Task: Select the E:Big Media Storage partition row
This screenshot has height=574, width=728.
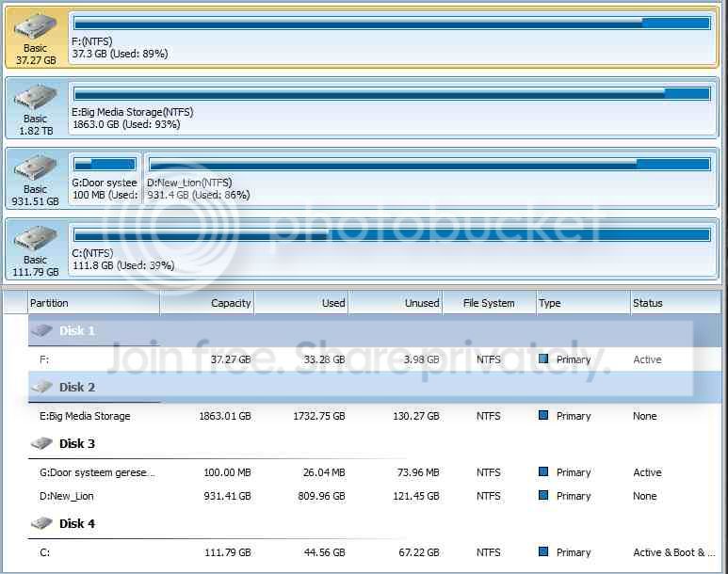Action: coord(375,416)
